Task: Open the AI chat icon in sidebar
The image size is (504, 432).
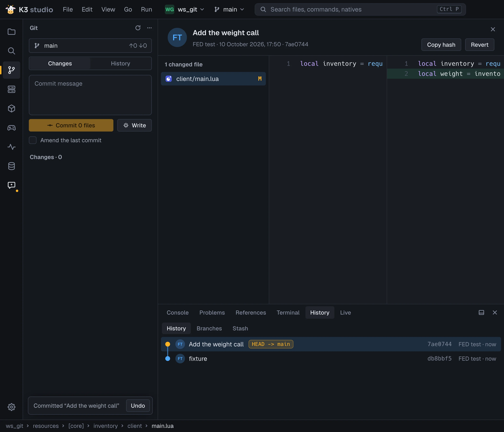Action: click(11, 185)
